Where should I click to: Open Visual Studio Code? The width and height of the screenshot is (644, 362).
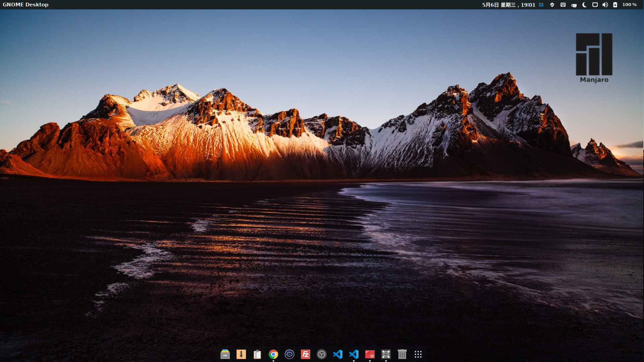pos(338,354)
